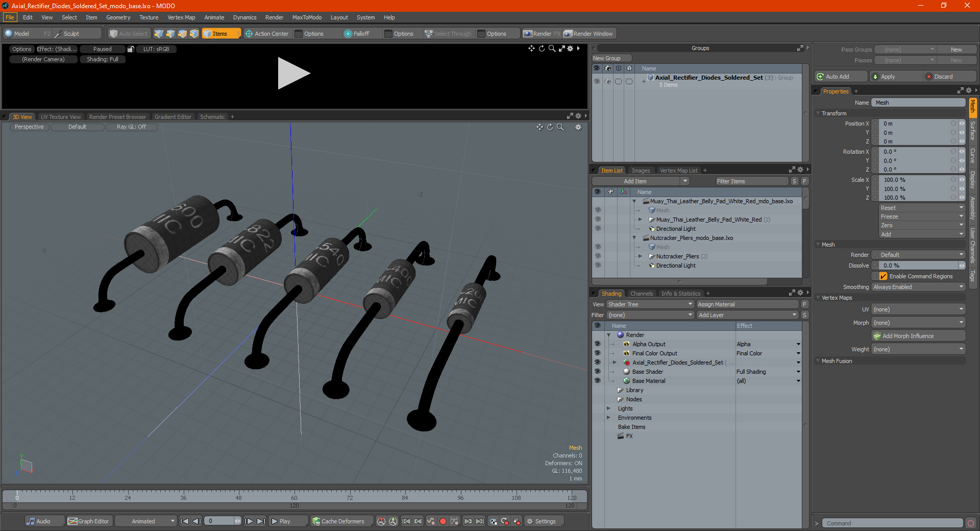Image resolution: width=980 pixels, height=531 pixels.
Task: Hide the Nutcracker_Pliers item
Action: [x=598, y=256]
